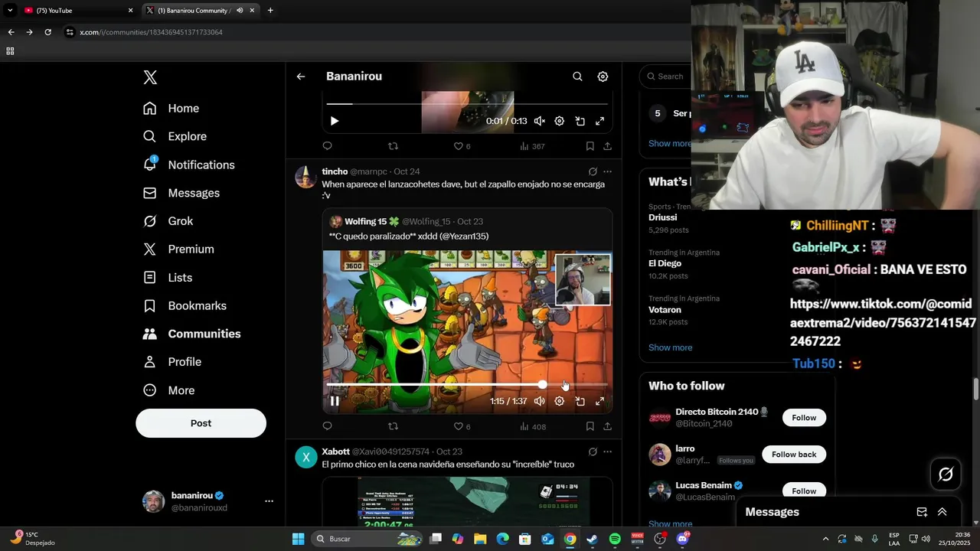Seek on the Plants vs Zombies video progress bar

coord(467,384)
